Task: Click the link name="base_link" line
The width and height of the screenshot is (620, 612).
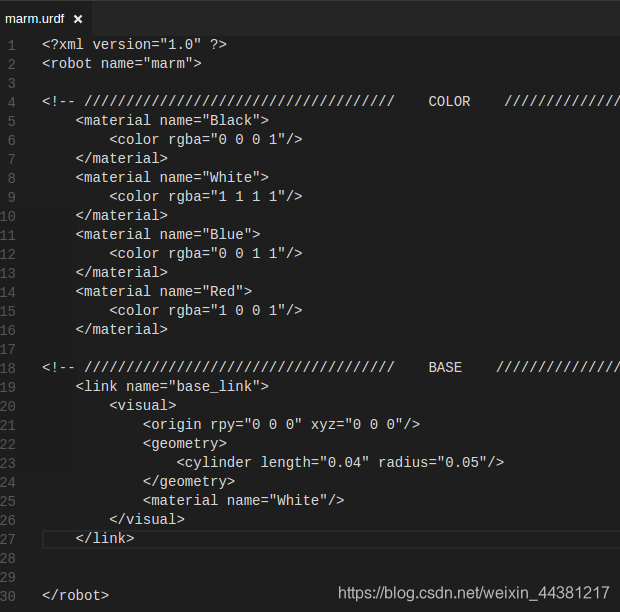Action: (172, 386)
